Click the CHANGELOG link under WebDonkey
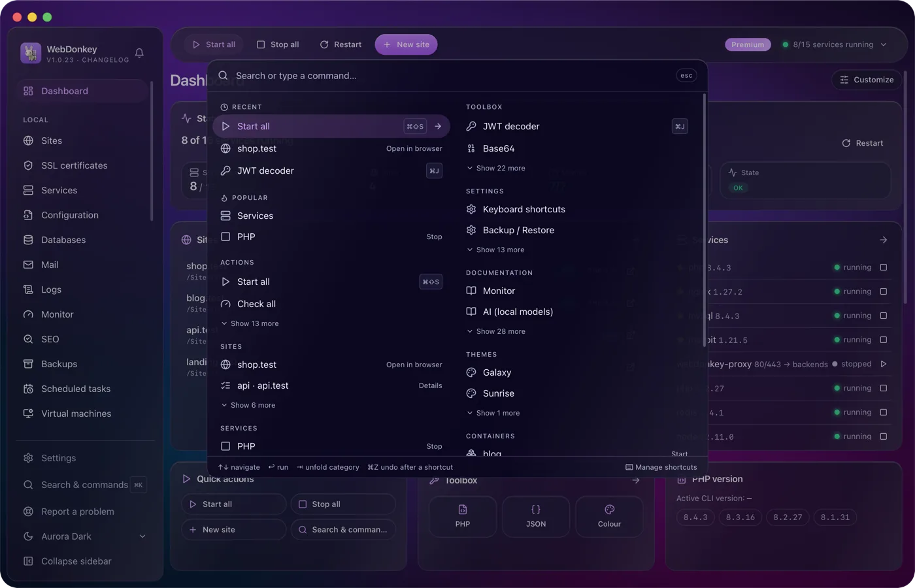The width and height of the screenshot is (915, 588). click(106, 60)
